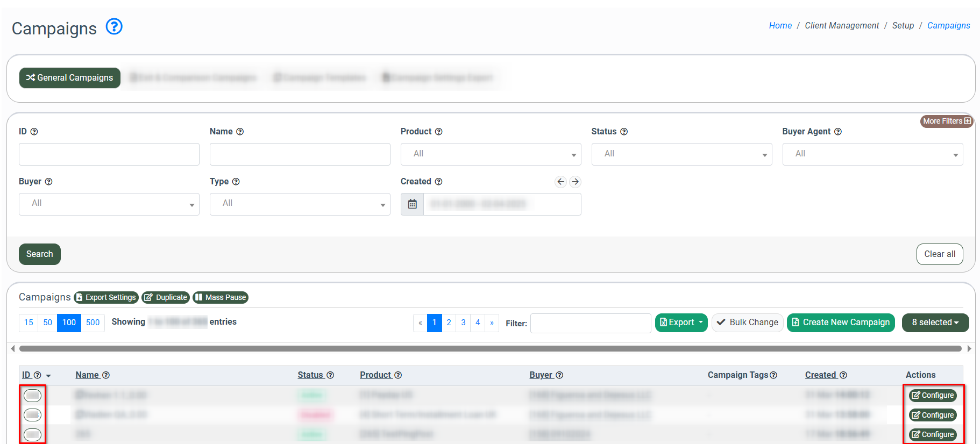The height and width of the screenshot is (444, 980).
Task: Click the calendar icon in Created filter
Action: click(x=413, y=204)
